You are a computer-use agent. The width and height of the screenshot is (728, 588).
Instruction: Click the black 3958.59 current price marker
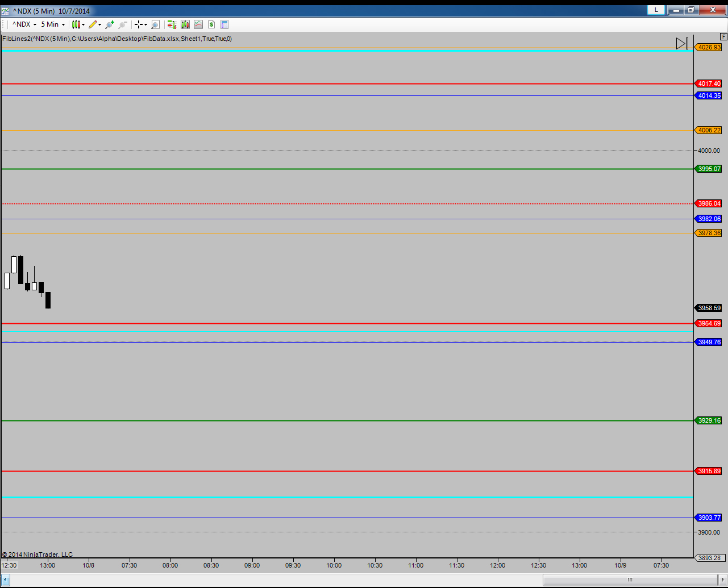708,308
